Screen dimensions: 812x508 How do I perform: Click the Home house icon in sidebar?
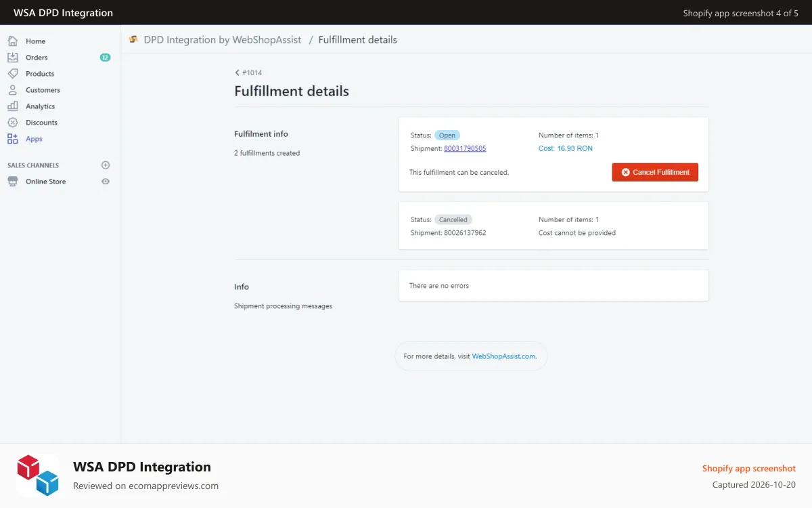[x=12, y=41]
